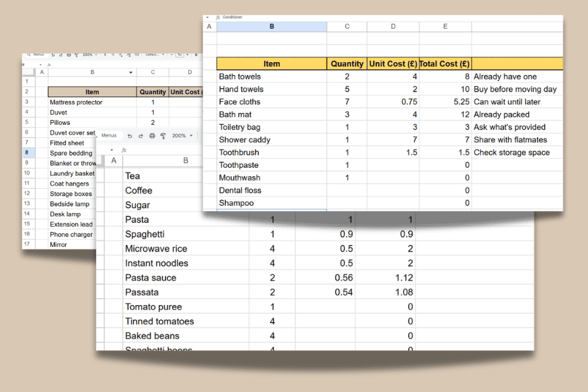Select the 'Bath towels' cell

point(272,76)
